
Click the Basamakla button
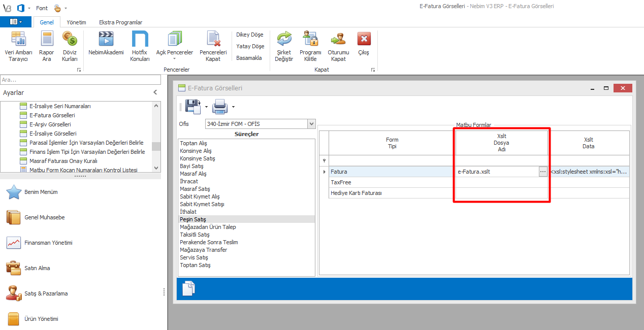pyautogui.click(x=249, y=58)
